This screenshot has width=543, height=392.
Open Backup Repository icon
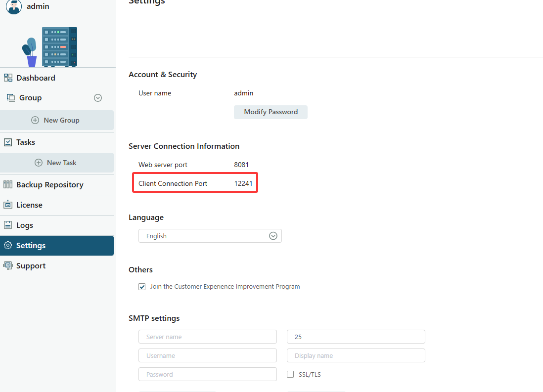pyautogui.click(x=8, y=185)
